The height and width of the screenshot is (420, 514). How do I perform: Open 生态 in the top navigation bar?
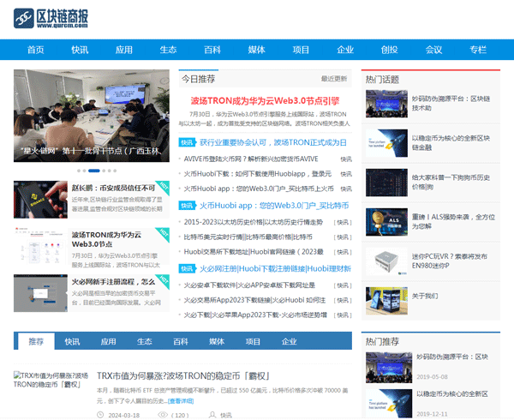coord(168,50)
